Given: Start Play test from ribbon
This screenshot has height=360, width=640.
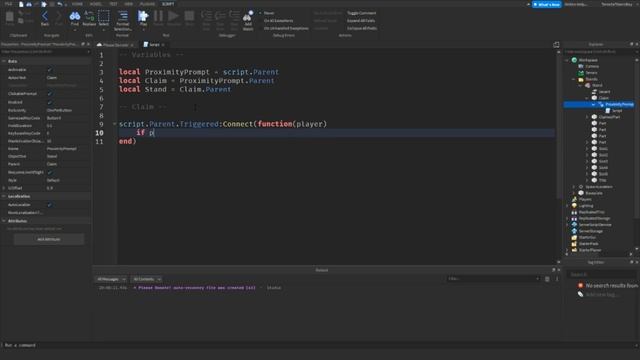Looking at the screenshot, I should coord(143,18).
